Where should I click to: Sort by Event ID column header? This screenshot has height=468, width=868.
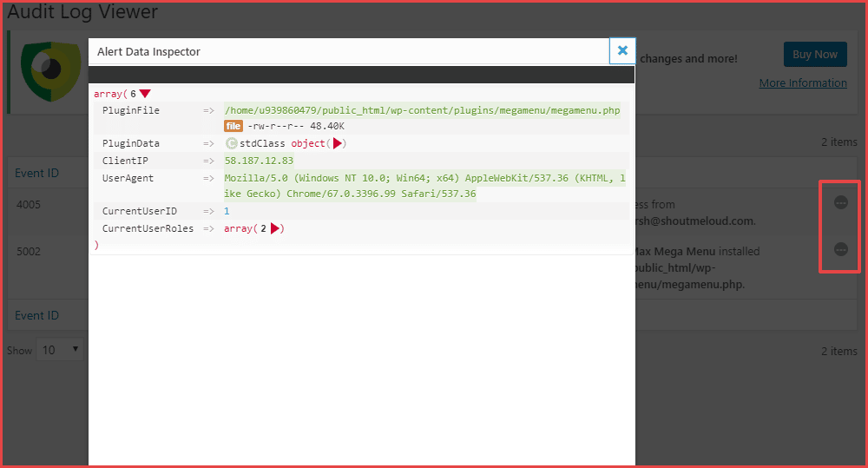click(x=36, y=173)
